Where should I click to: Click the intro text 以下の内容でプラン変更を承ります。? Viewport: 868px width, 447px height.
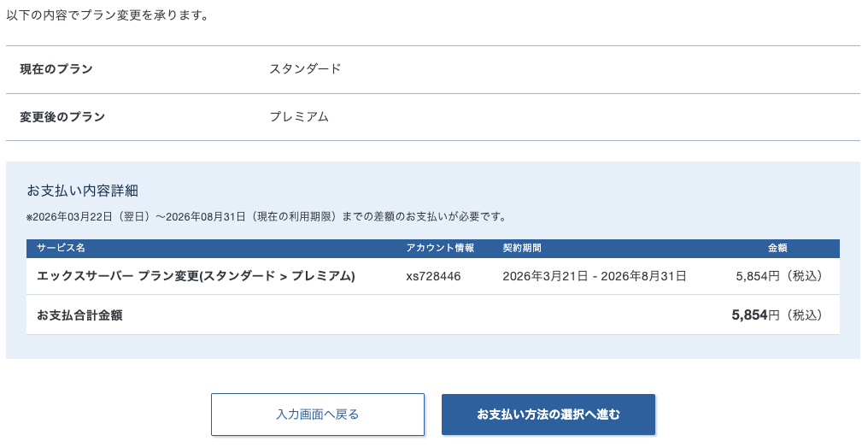click(108, 15)
